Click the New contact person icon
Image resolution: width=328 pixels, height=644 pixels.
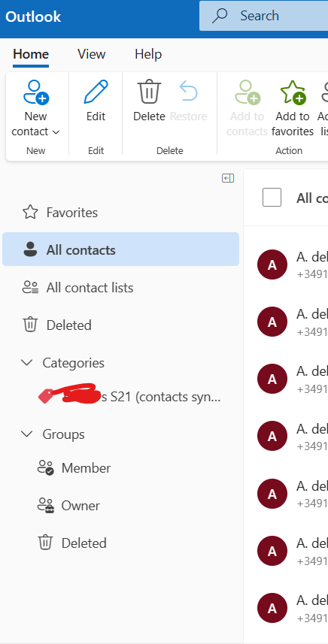tap(36, 92)
